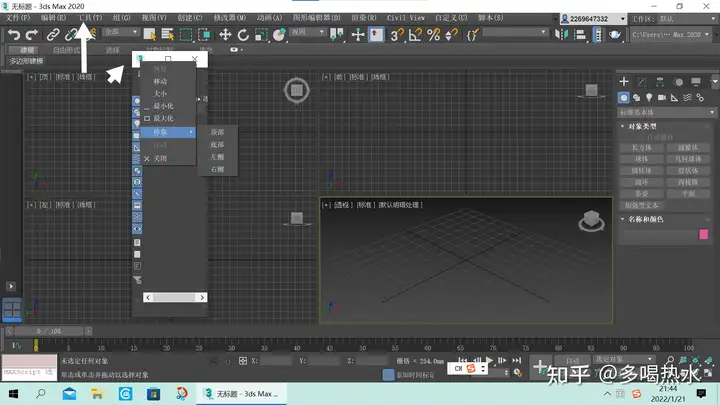This screenshot has height=405, width=720.
Task: Select the Select and Link chain tool
Action: coord(53,34)
